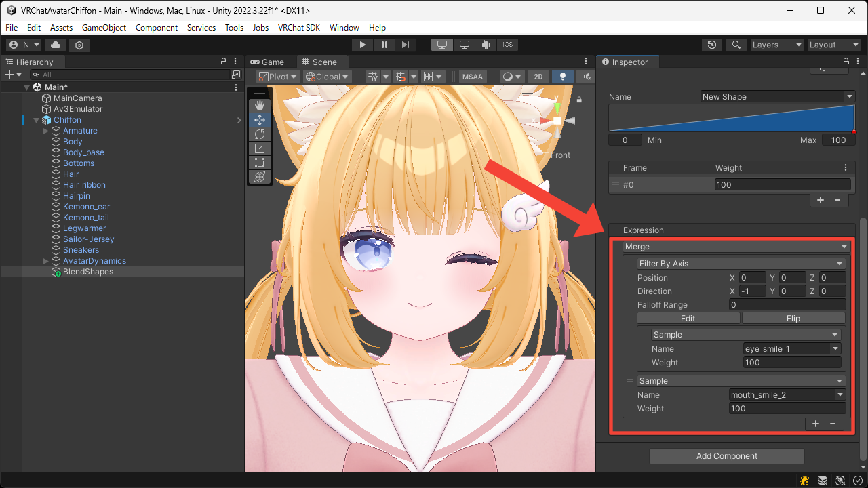Expand the Armature object in Hierarchy
This screenshot has height=488, width=868.
coord(46,131)
